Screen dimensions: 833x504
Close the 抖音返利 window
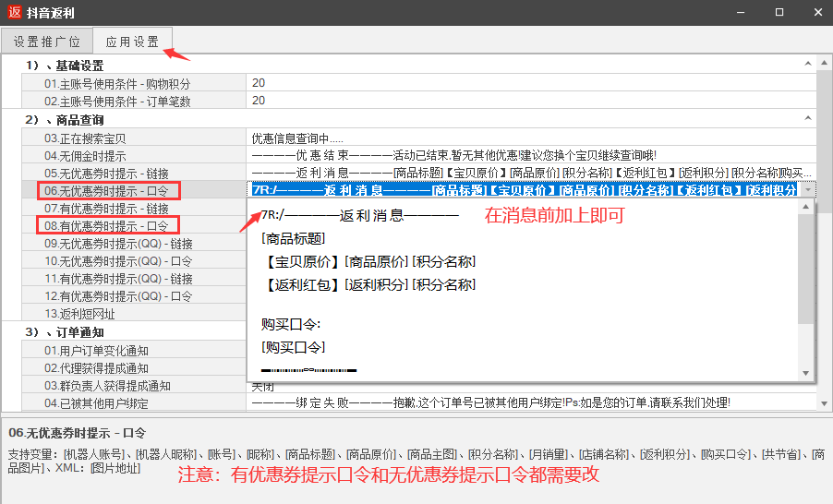pyautogui.click(x=818, y=12)
